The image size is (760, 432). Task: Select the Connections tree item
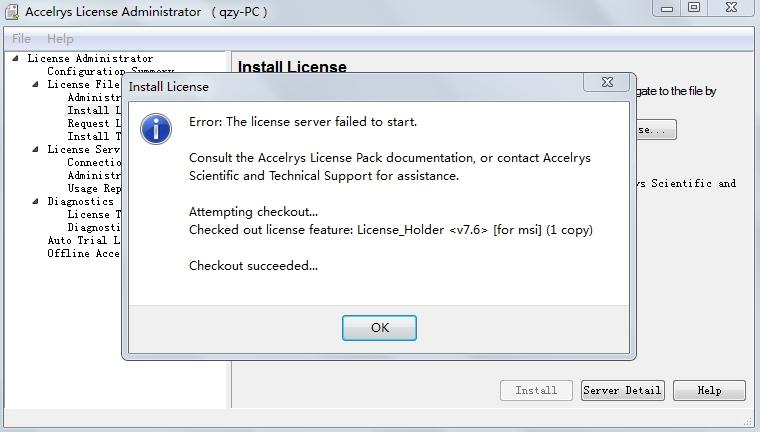pyautogui.click(x=94, y=163)
